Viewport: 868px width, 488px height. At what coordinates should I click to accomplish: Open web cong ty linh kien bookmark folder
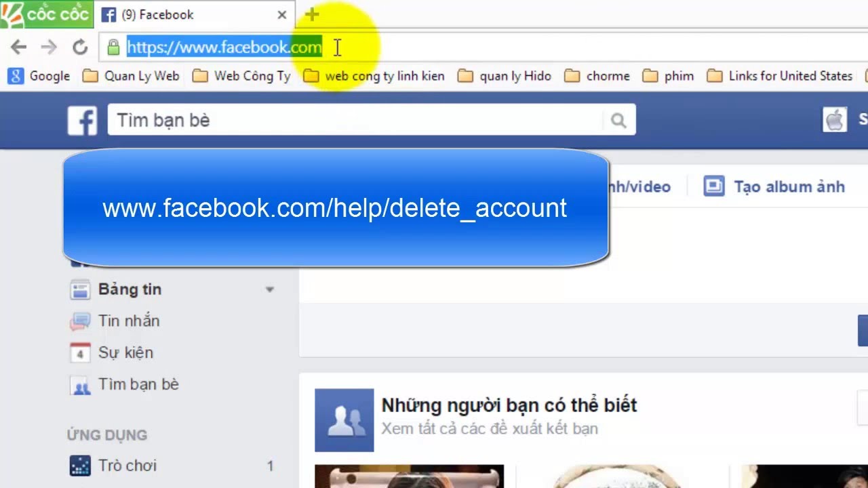(374, 76)
